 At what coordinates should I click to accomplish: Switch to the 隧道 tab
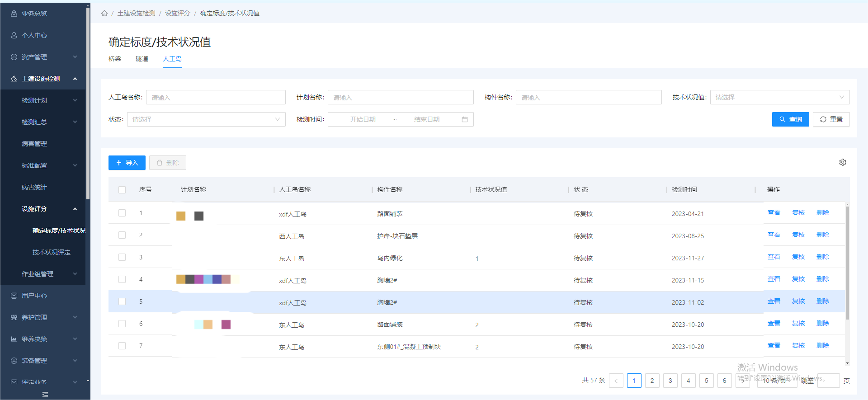tap(142, 59)
